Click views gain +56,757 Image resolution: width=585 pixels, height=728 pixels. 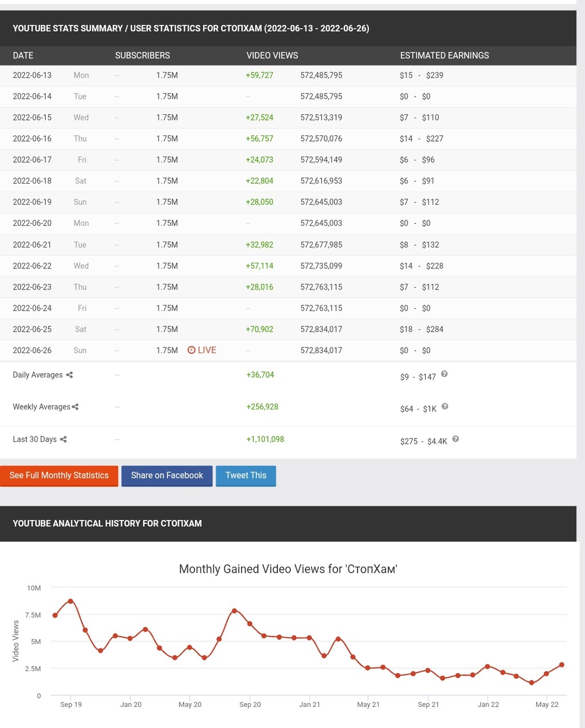[260, 138]
